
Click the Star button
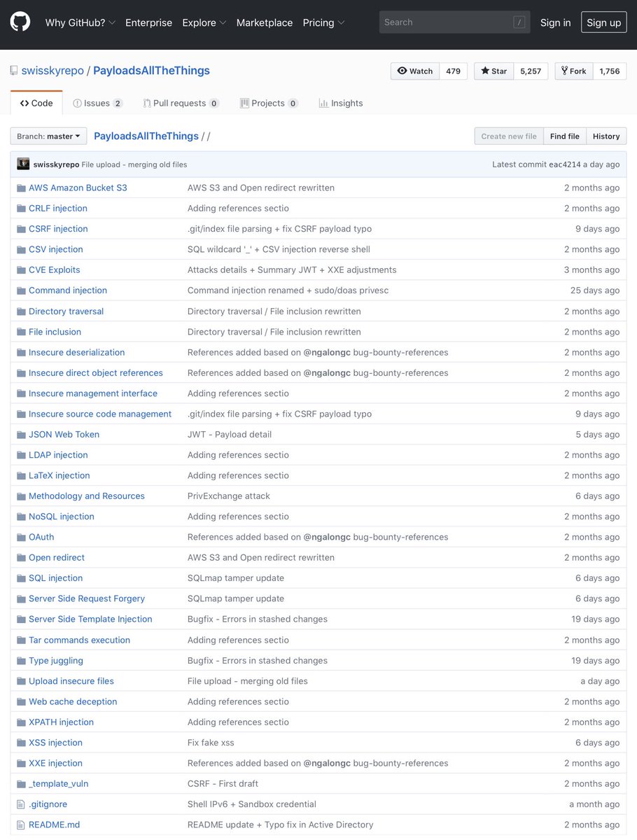click(494, 71)
